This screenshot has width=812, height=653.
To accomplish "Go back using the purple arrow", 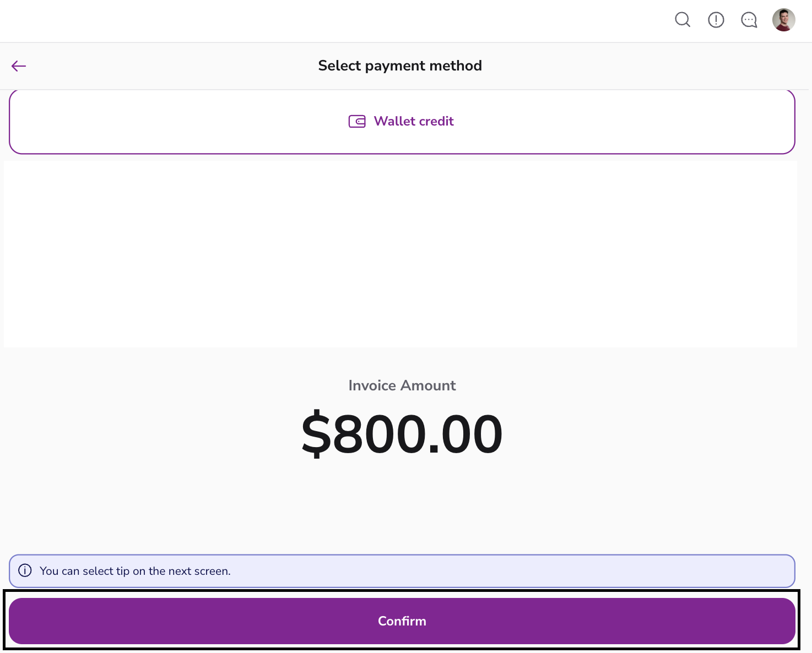I will (x=19, y=66).
